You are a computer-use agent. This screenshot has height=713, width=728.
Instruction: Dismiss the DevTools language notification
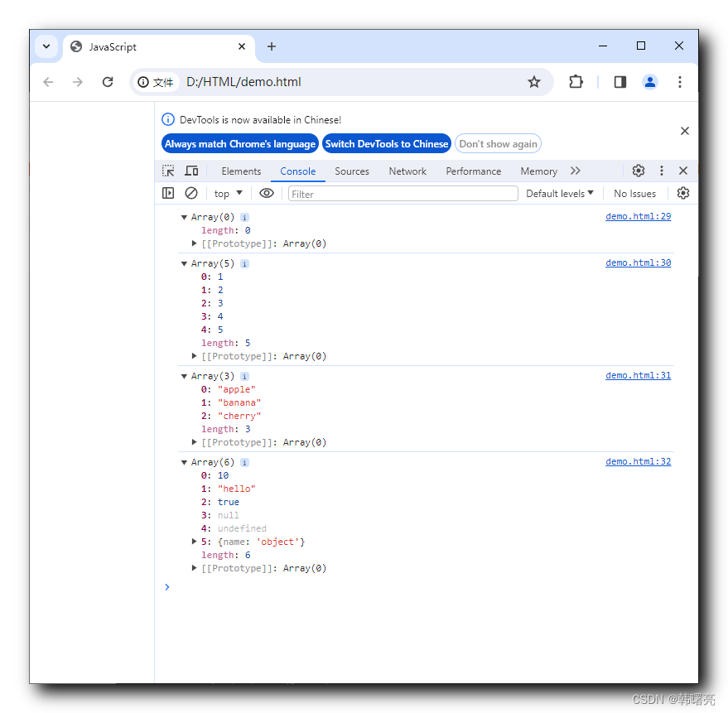click(x=684, y=131)
